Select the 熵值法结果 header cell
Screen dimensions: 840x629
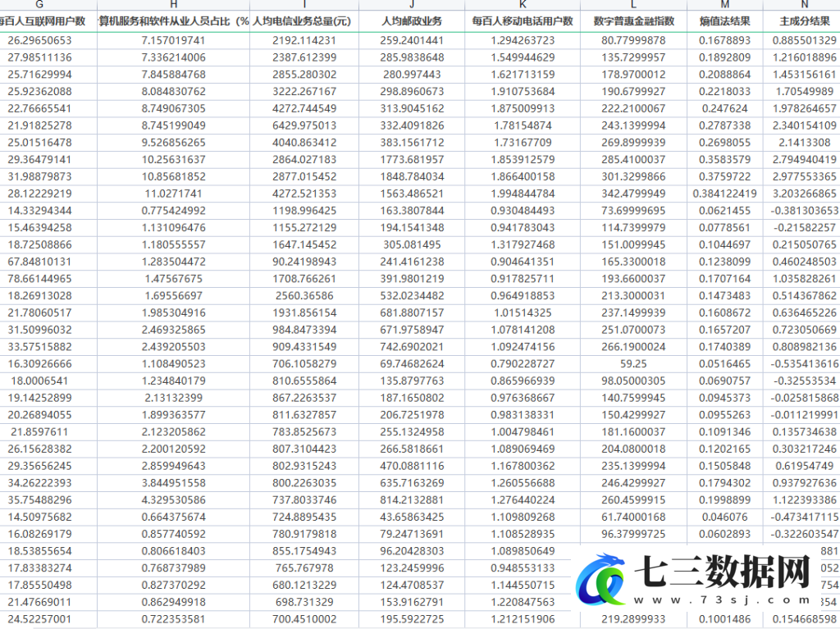tap(725, 21)
